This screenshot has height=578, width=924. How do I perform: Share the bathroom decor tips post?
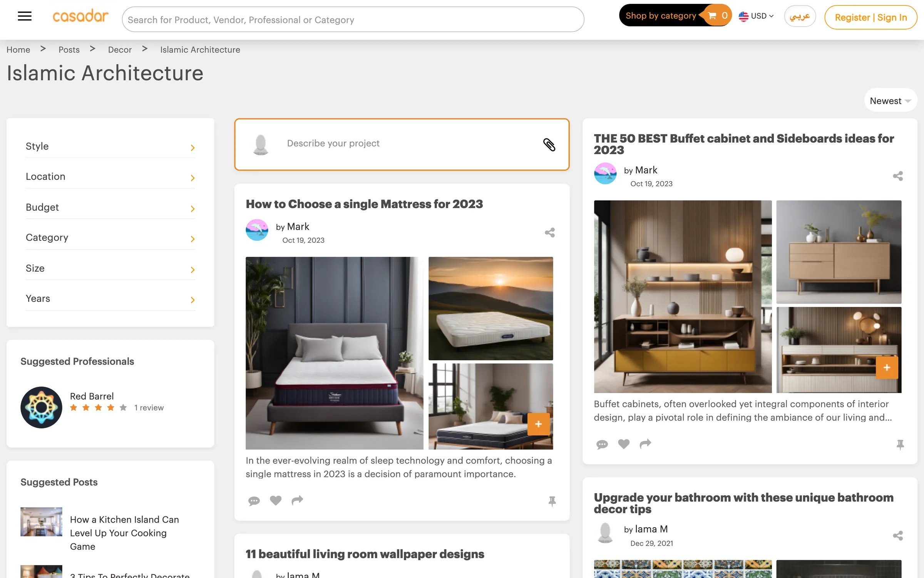[898, 536]
